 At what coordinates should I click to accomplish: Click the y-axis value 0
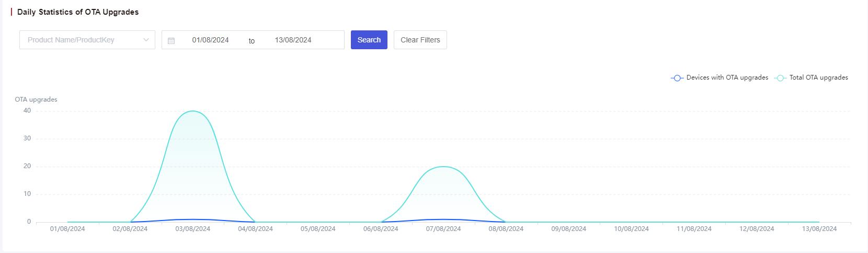(29, 222)
